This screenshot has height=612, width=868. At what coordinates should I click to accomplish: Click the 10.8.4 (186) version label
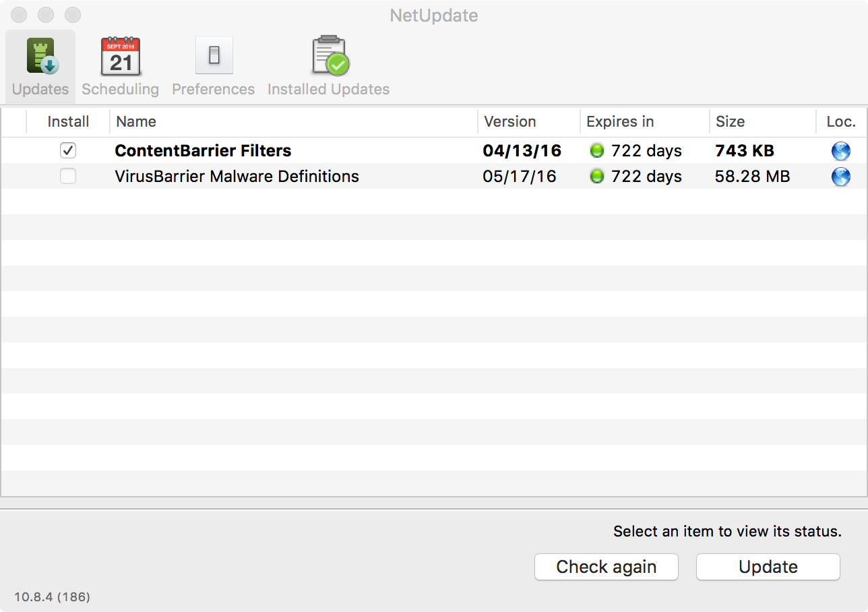point(52,596)
